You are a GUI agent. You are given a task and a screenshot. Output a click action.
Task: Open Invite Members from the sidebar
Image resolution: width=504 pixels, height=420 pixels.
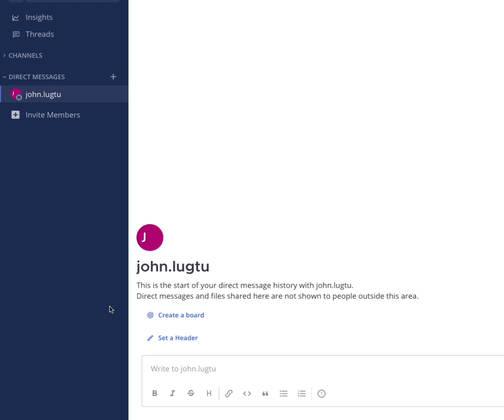click(53, 115)
